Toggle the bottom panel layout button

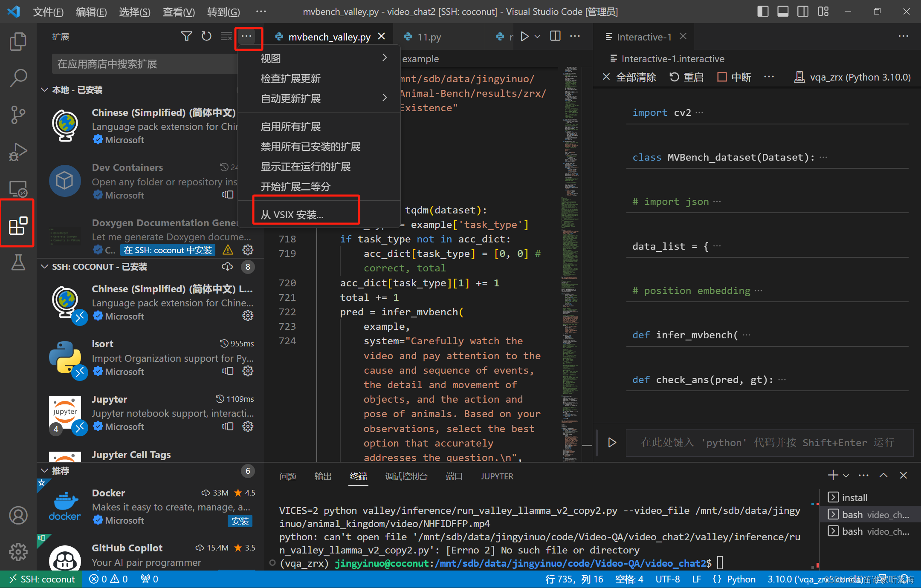click(x=783, y=12)
